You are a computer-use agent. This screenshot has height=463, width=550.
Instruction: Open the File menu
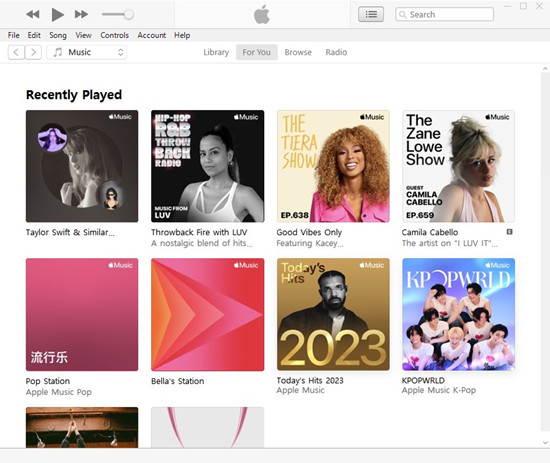pyautogui.click(x=14, y=35)
